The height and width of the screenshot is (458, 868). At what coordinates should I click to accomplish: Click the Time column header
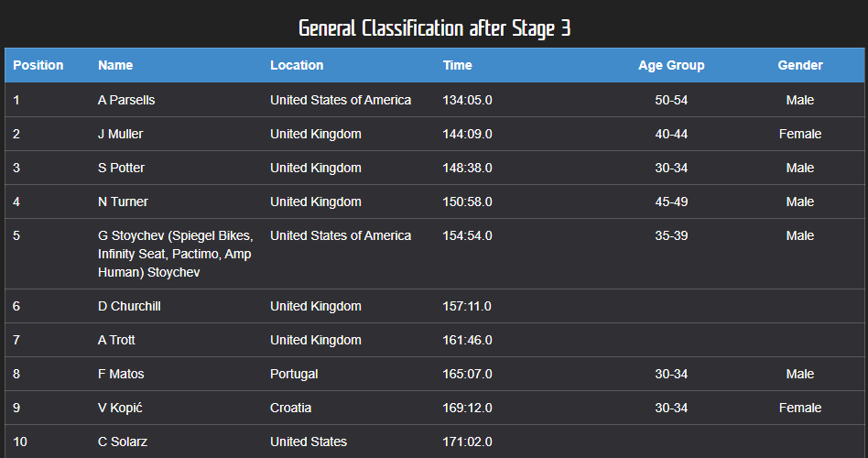(458, 65)
